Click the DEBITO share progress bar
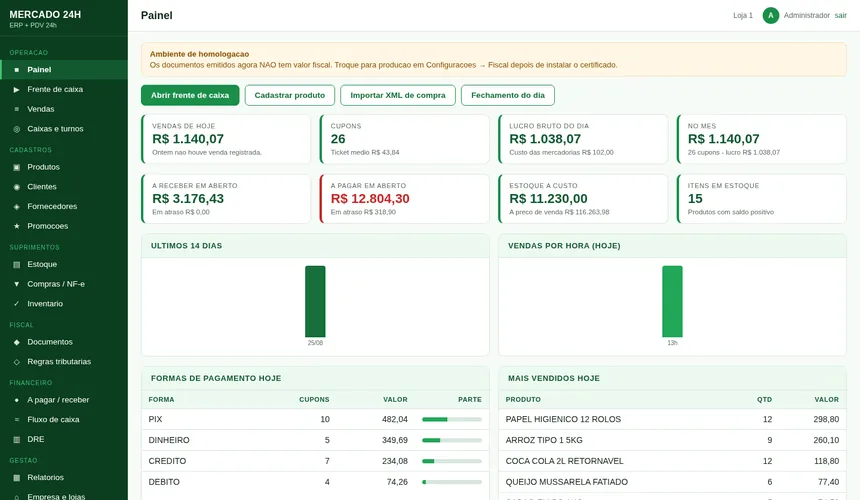860x500 pixels. (x=452, y=482)
